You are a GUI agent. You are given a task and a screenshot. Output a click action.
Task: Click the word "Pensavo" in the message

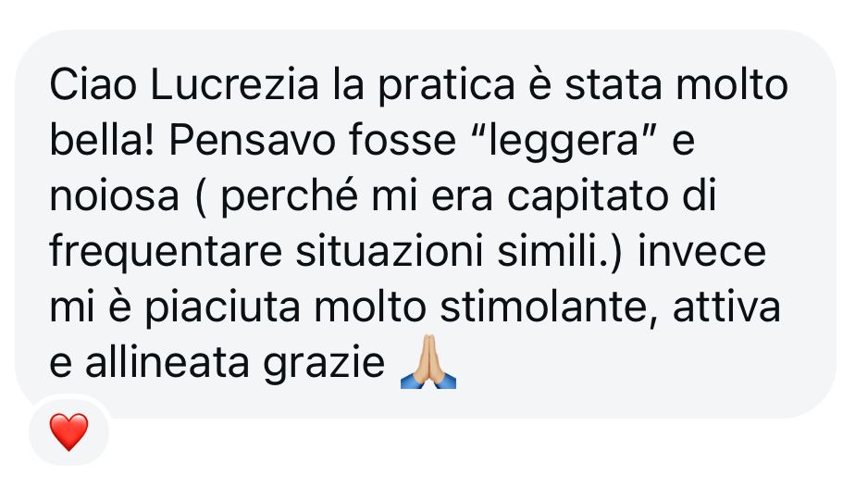pyautogui.click(x=252, y=141)
